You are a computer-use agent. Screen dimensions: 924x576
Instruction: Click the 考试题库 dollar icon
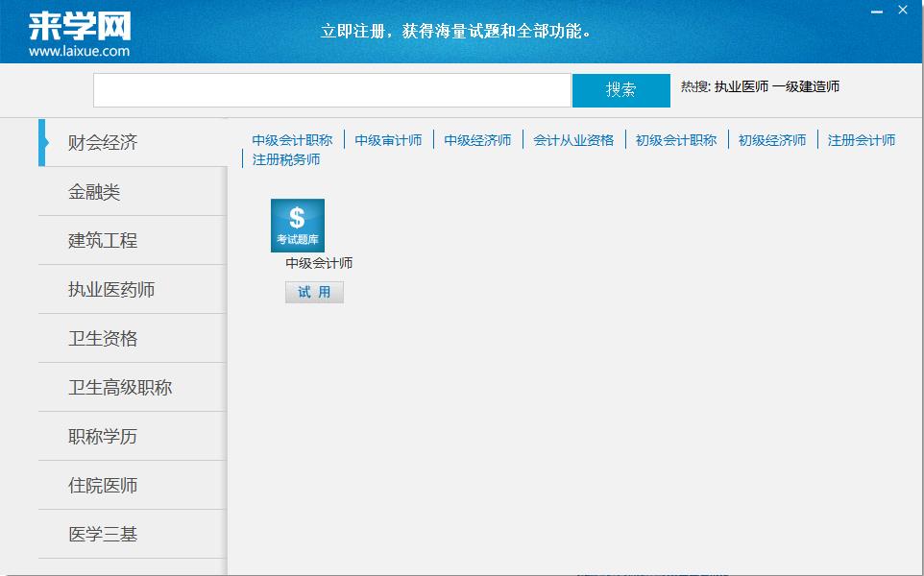tap(298, 226)
